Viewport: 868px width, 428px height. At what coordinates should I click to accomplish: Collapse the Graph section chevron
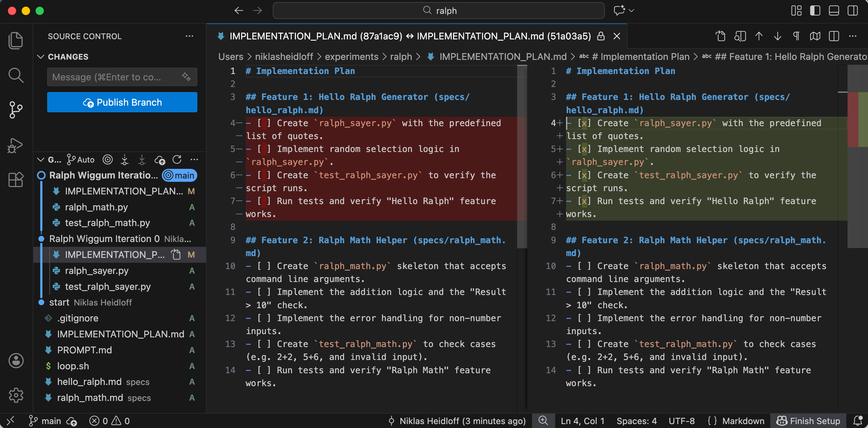[x=41, y=160]
